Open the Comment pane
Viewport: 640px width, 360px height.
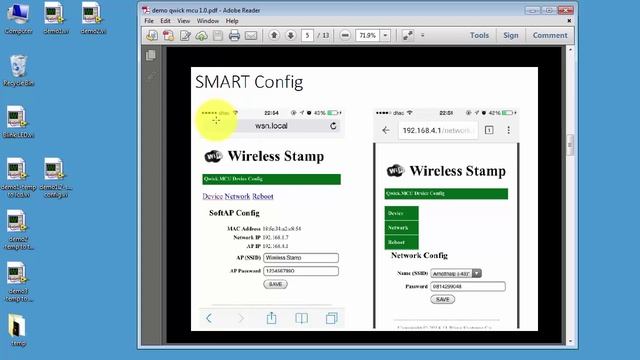click(x=550, y=36)
